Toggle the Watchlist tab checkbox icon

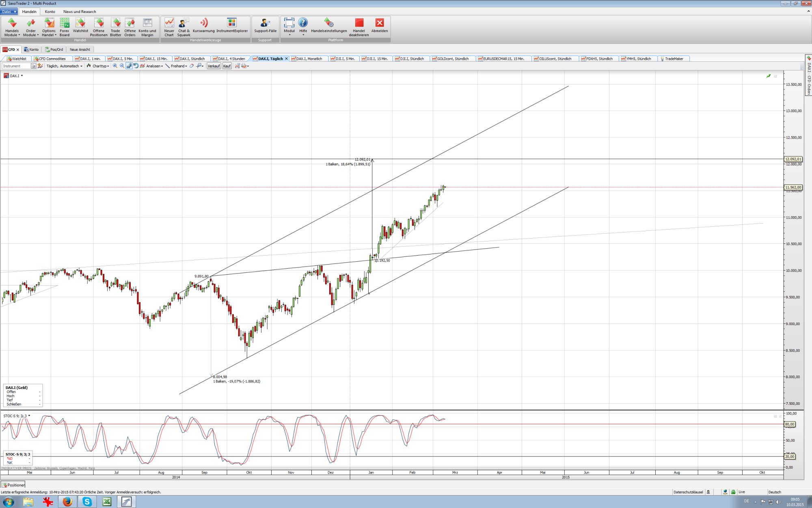coord(10,59)
